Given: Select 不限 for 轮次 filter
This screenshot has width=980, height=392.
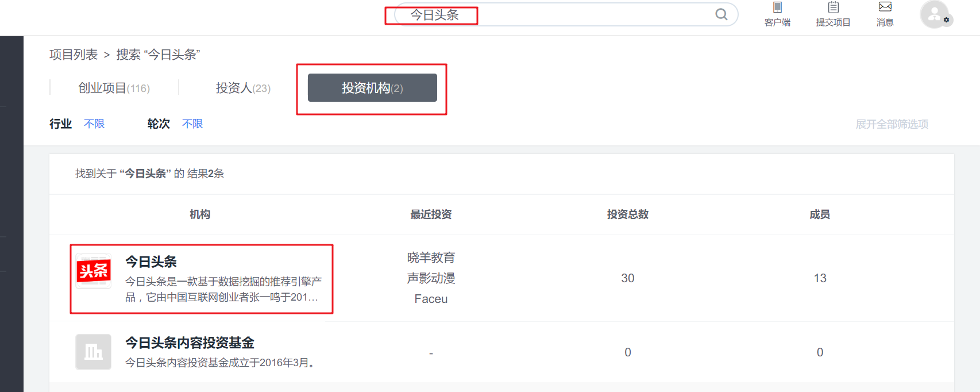Looking at the screenshot, I should tap(192, 124).
